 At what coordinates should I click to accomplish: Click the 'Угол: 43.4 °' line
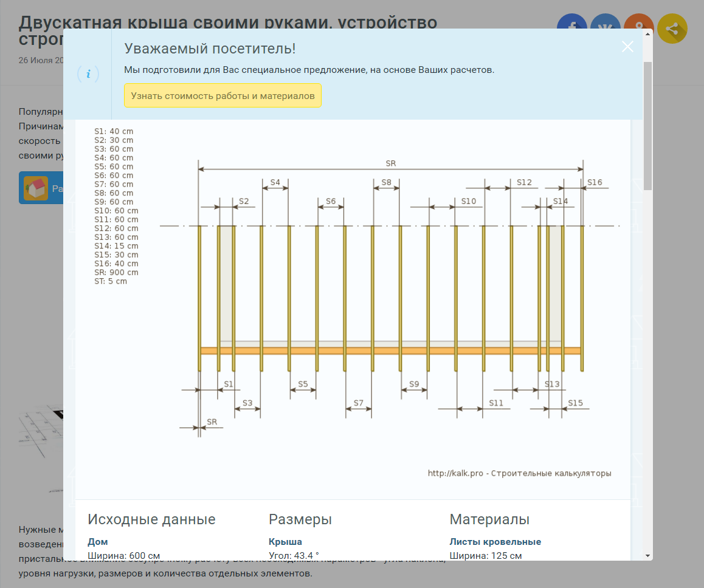click(x=294, y=555)
